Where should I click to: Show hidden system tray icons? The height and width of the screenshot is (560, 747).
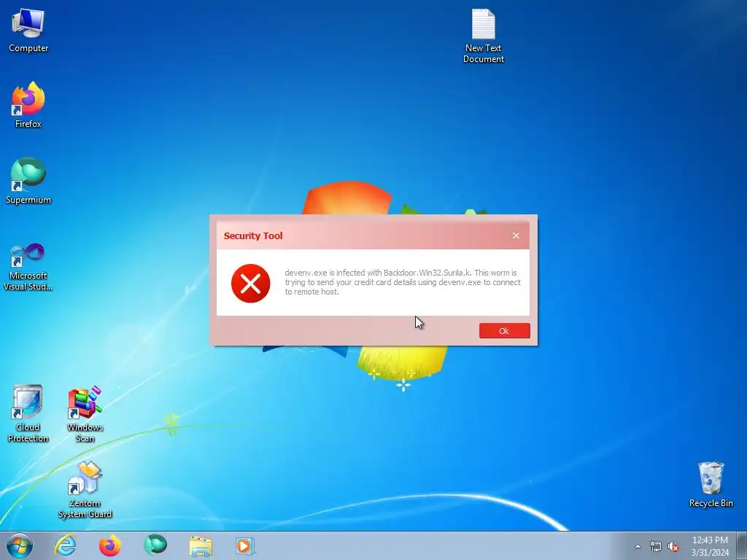coord(638,546)
